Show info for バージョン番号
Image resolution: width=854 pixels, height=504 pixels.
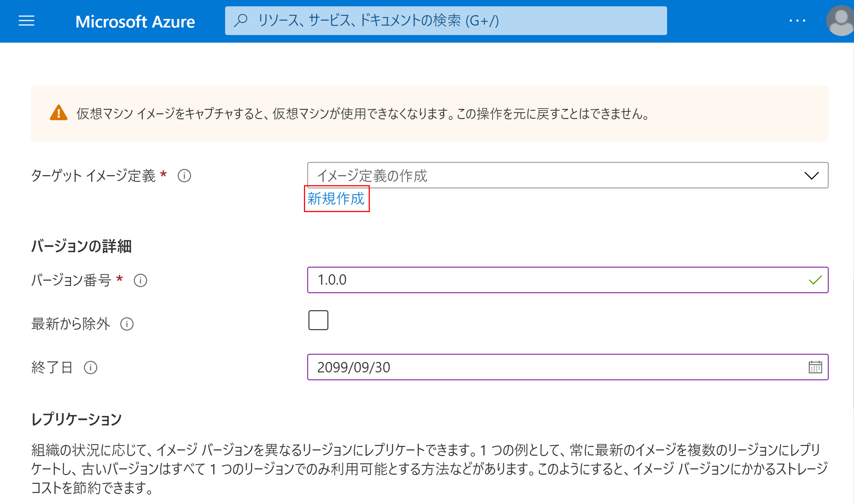(140, 281)
